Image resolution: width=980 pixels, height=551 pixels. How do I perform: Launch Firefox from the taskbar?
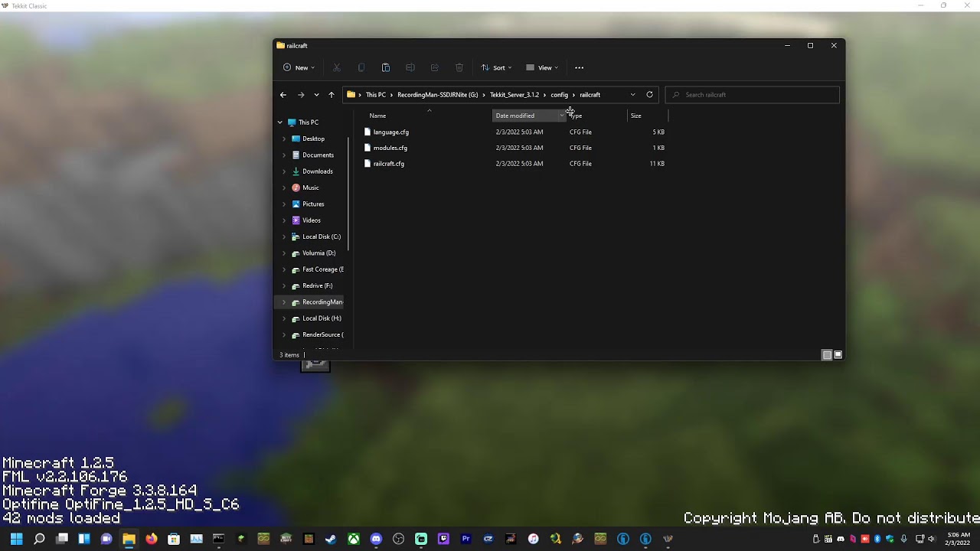click(152, 539)
